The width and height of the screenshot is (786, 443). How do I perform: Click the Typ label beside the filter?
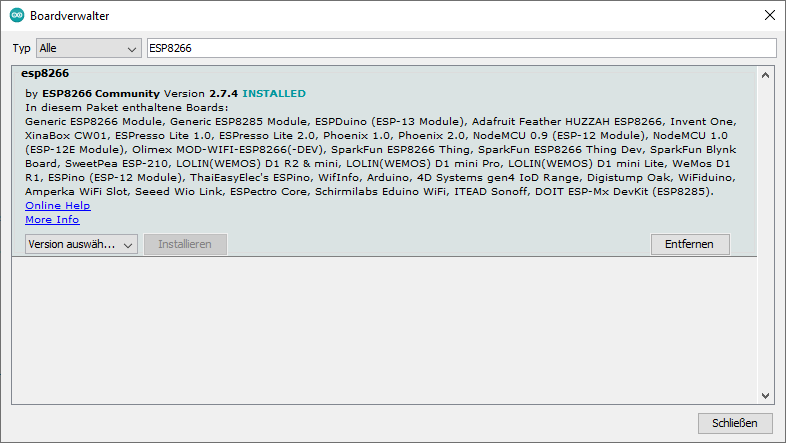tap(21, 48)
